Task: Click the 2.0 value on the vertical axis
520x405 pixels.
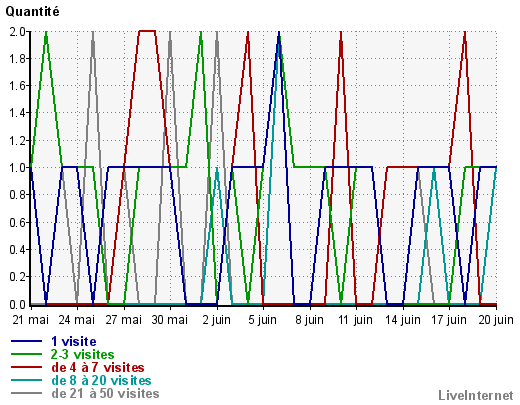Action: (x=17, y=32)
